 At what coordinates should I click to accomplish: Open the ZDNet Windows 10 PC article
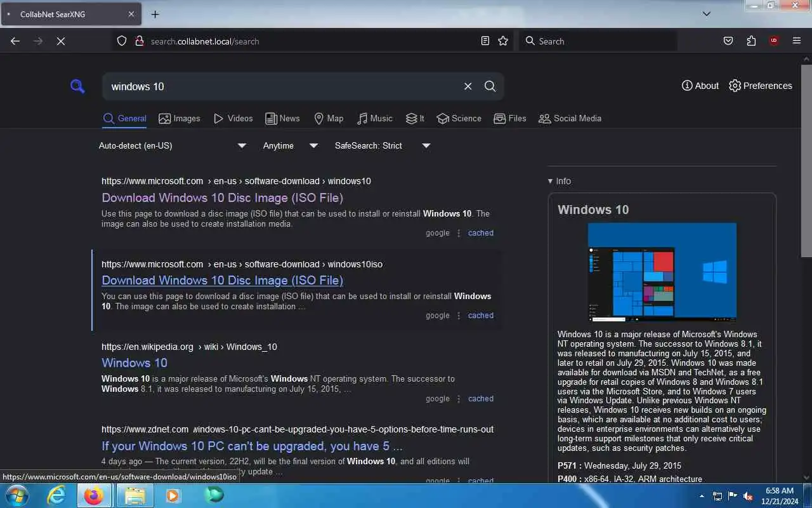tap(252, 446)
